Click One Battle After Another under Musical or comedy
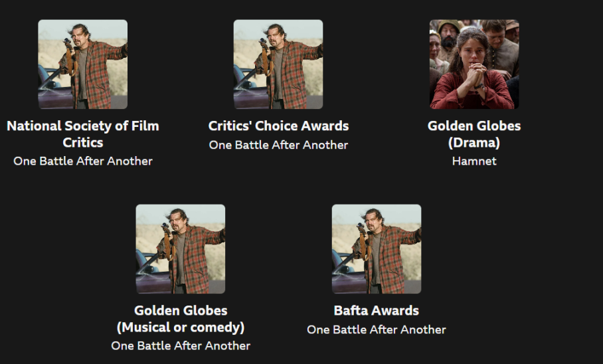 coord(181,346)
